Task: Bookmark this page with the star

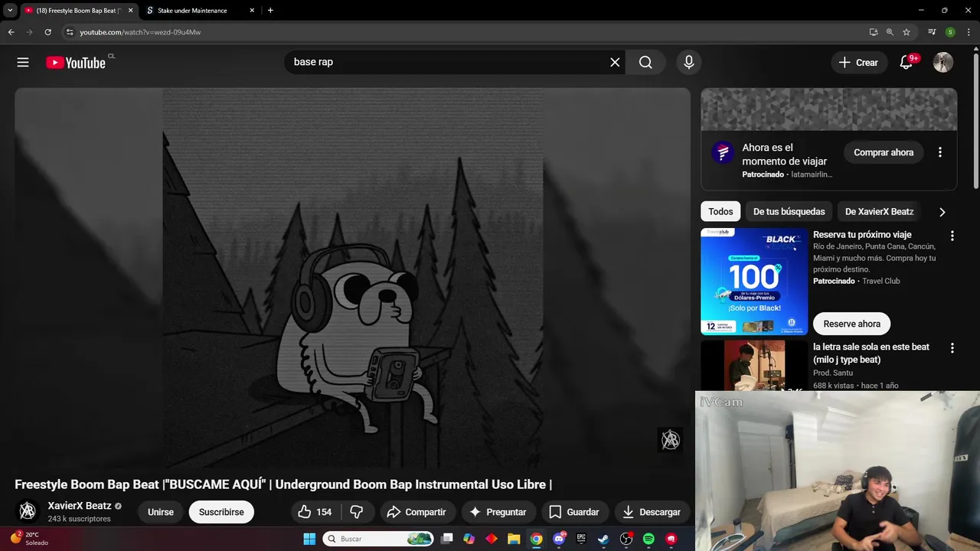Action: coord(906,32)
